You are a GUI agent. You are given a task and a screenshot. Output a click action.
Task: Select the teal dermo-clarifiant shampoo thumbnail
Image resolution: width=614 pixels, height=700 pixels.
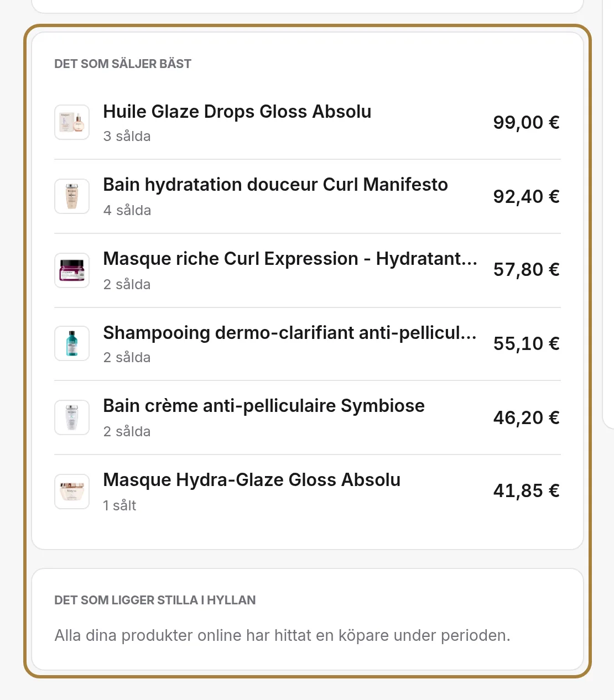(x=72, y=343)
